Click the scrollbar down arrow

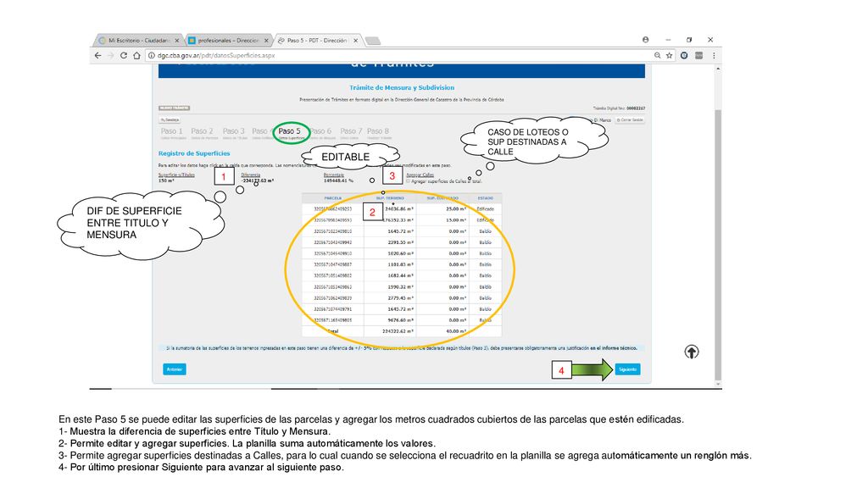pyautogui.click(x=718, y=384)
